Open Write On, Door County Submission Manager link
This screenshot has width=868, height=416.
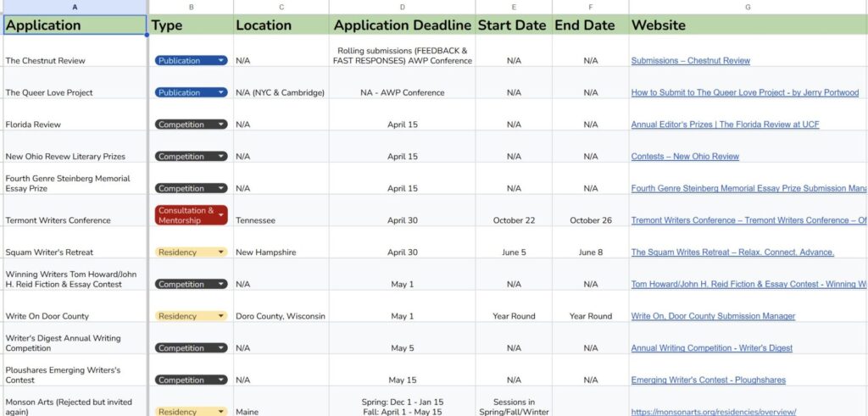(x=713, y=316)
